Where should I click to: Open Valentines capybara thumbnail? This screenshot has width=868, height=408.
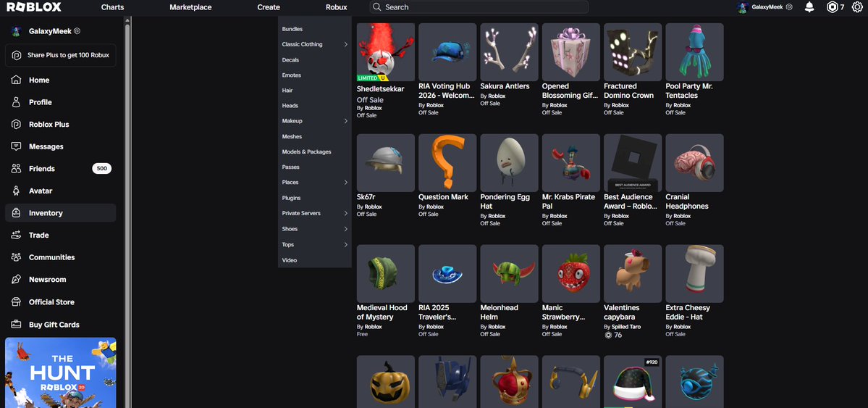tap(633, 274)
